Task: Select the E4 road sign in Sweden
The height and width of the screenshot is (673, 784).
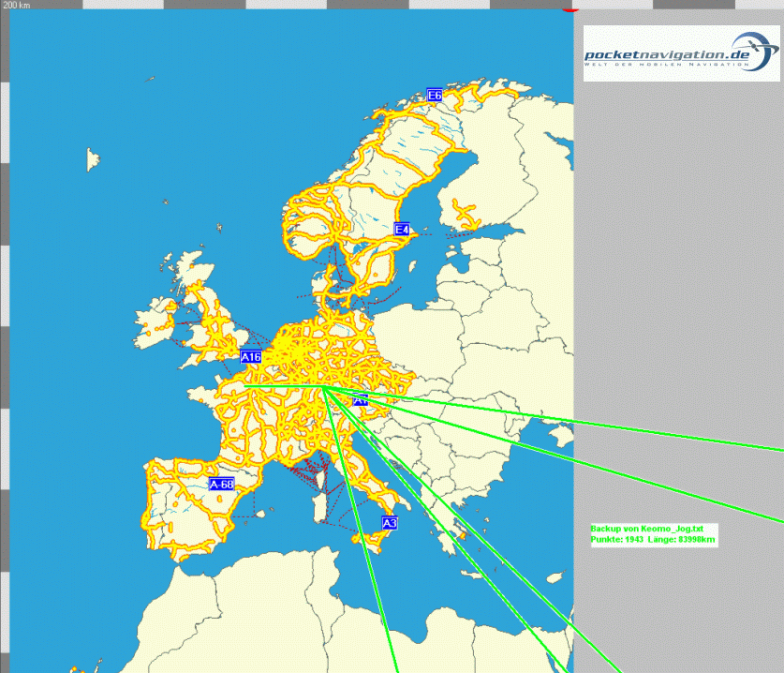Action: (402, 230)
